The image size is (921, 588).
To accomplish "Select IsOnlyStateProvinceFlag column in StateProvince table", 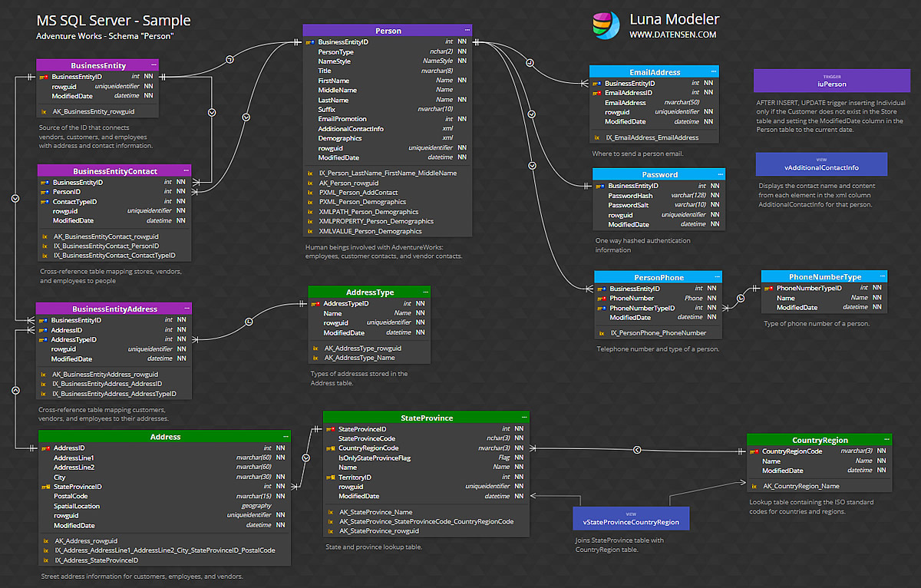I will 426,458.
